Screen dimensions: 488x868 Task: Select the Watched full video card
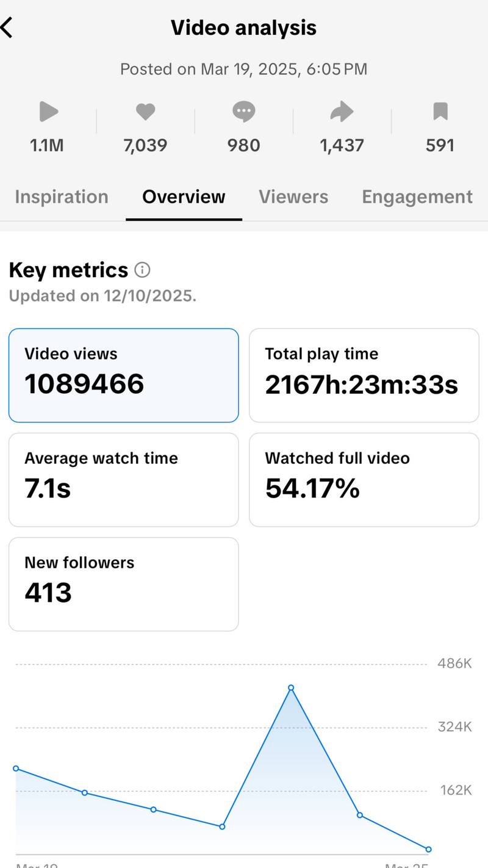[364, 479]
